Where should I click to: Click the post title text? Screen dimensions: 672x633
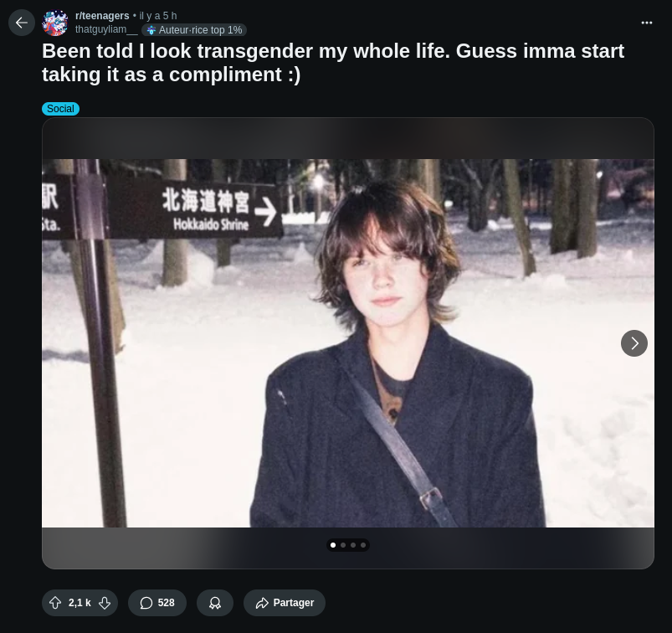click(x=333, y=63)
